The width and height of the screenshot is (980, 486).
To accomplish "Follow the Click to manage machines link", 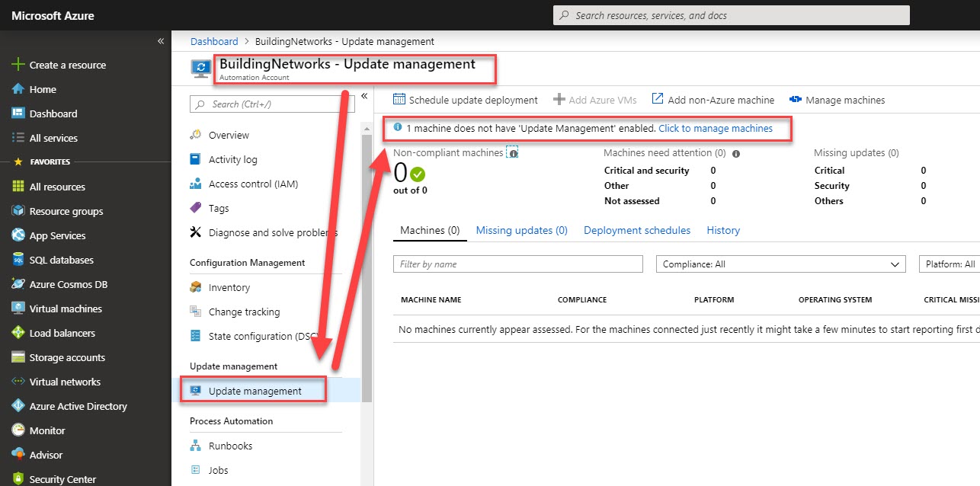I will [716, 129].
